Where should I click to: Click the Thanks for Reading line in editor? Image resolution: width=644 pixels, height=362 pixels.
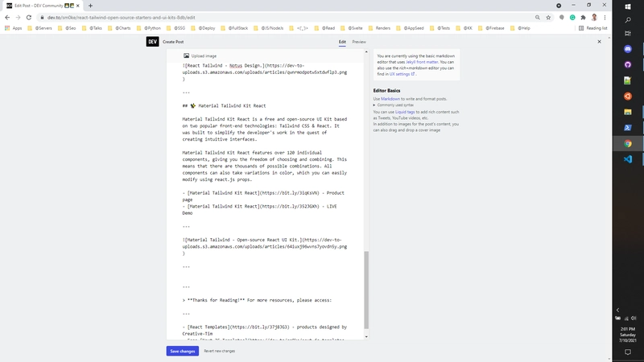(257, 300)
